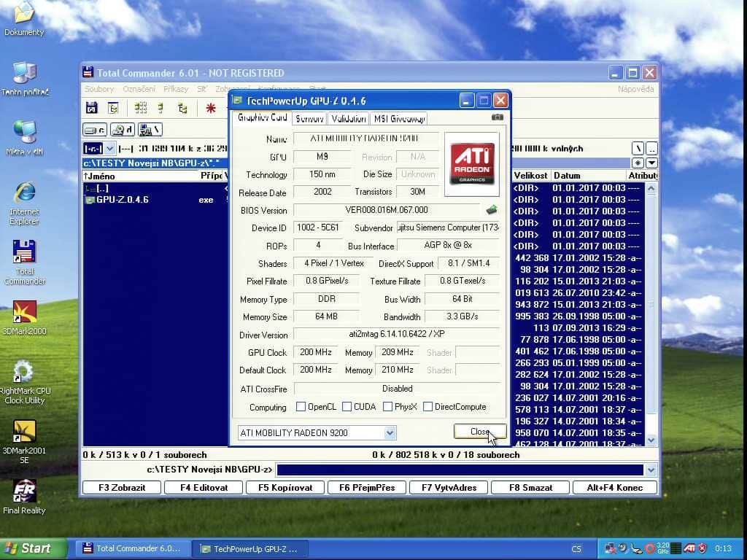Select the network places desktop icon
Image resolution: width=747 pixels, height=560 pixels.
[x=25, y=138]
